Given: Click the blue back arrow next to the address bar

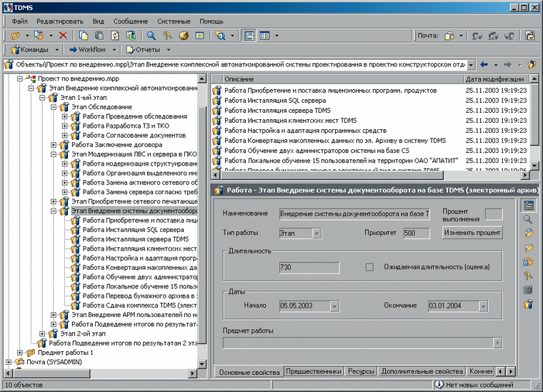Looking at the screenshot, I should [x=484, y=64].
